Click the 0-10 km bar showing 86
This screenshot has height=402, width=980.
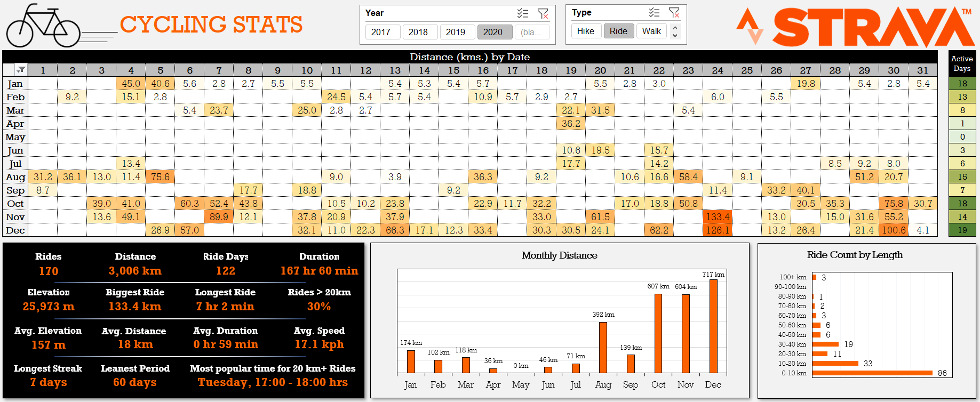pyautogui.click(x=872, y=373)
